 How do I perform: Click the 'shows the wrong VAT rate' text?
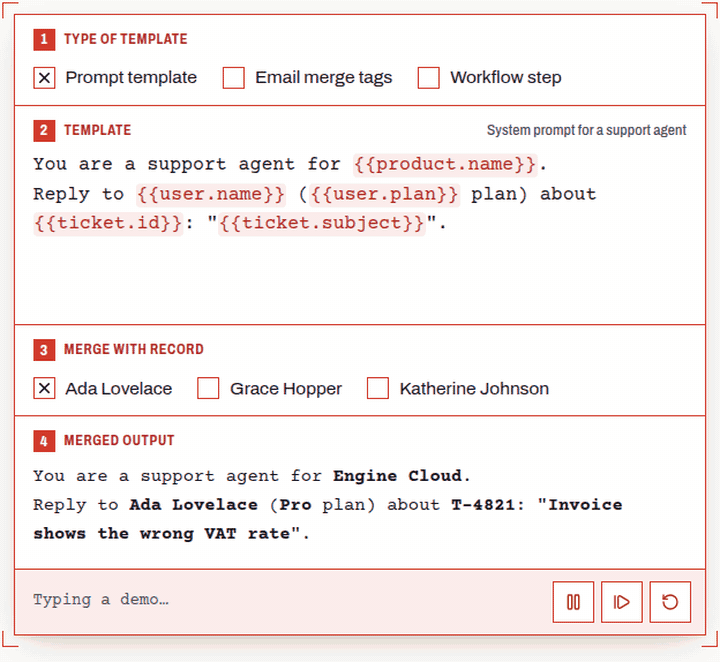[162, 534]
